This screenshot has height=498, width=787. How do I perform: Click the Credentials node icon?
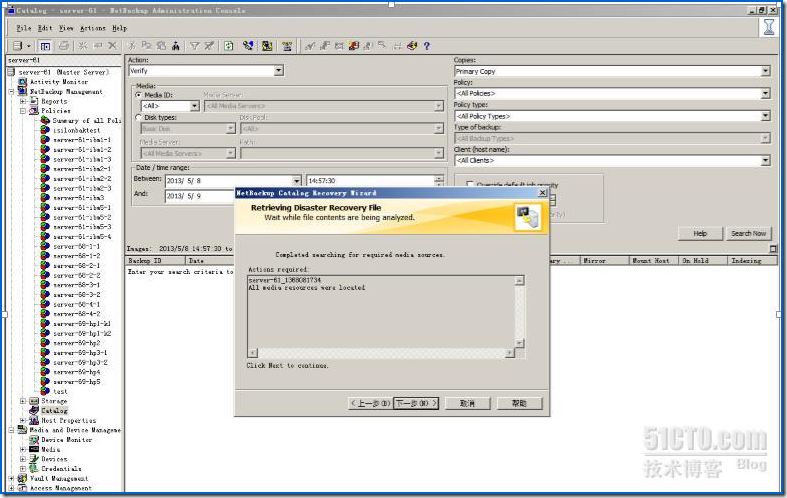point(34,468)
